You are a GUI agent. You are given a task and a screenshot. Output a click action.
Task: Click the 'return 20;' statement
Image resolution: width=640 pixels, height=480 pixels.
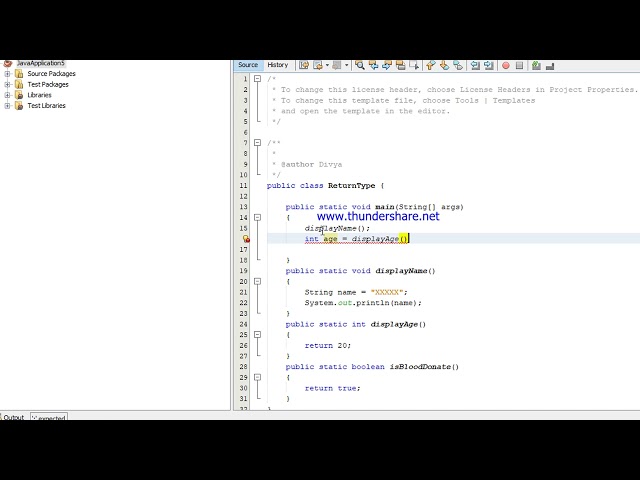[328, 345]
